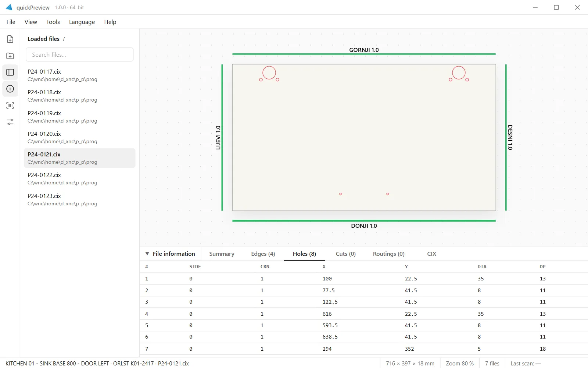Click the DESNI 1.0 right edge label
Image resolution: width=588 pixels, height=368 pixels.
[510, 137]
